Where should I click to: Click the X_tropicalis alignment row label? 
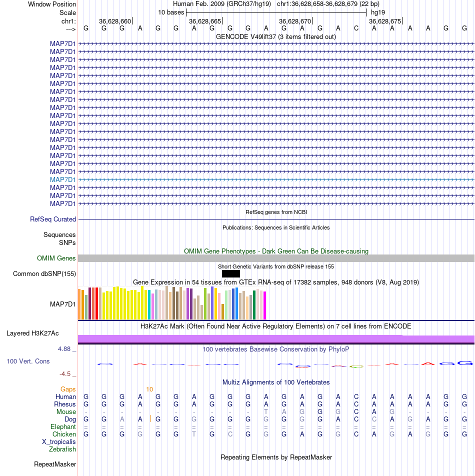[x=59, y=441]
